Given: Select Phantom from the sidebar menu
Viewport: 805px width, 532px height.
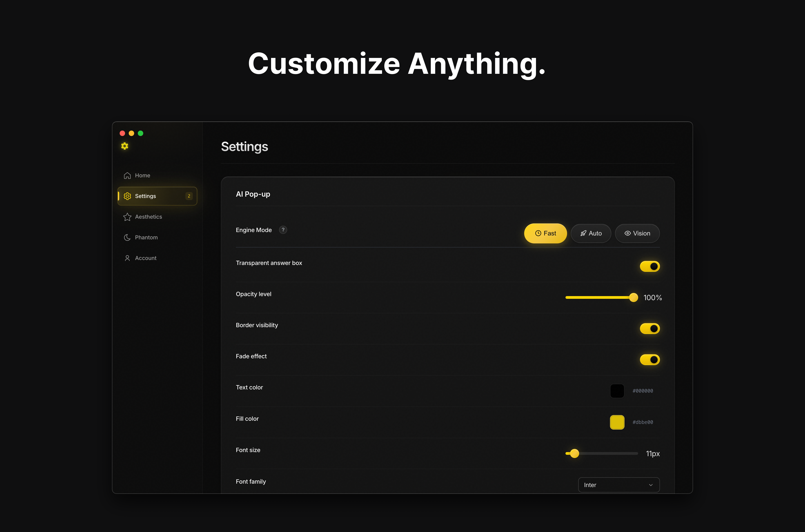Looking at the screenshot, I should (146, 237).
